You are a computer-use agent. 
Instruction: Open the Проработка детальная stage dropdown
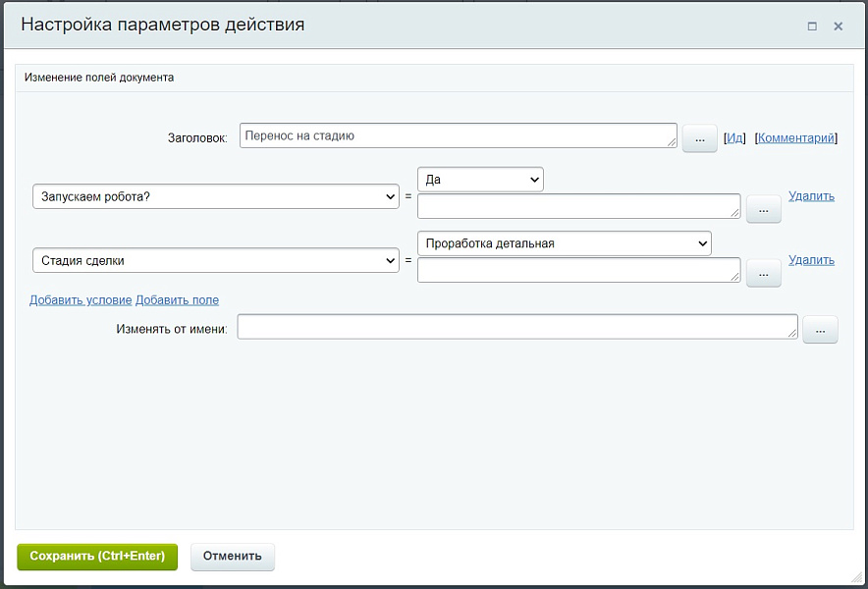tap(565, 242)
